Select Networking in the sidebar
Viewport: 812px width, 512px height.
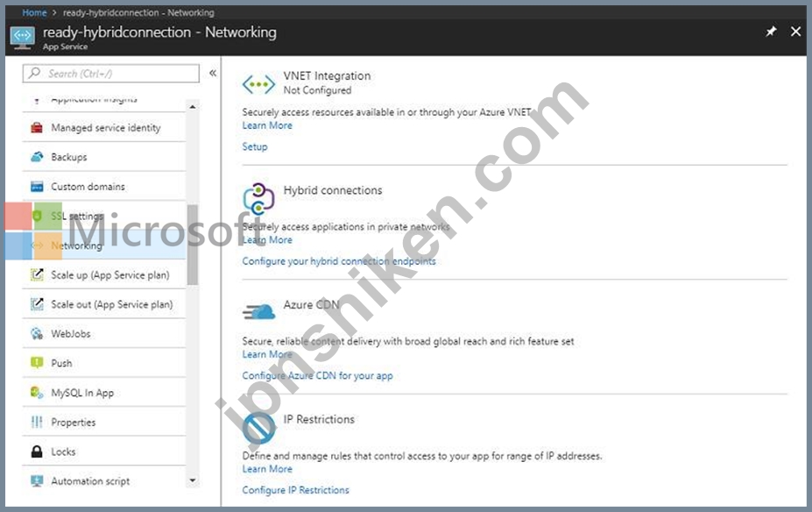coord(104,245)
